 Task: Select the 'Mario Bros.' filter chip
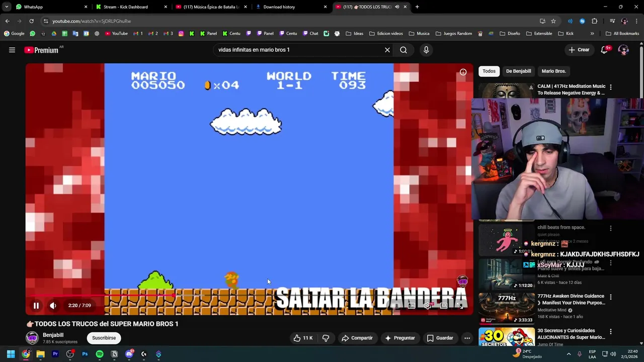[553, 71]
